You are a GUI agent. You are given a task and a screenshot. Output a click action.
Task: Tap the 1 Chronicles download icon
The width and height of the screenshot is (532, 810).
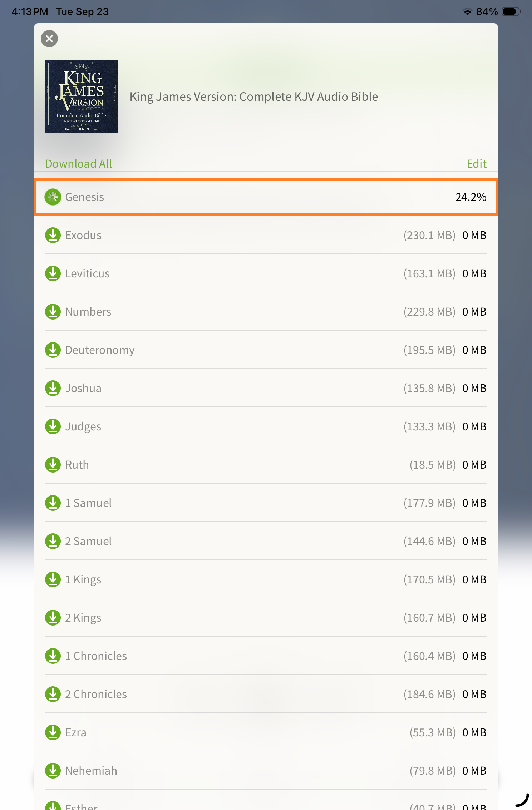click(x=53, y=656)
